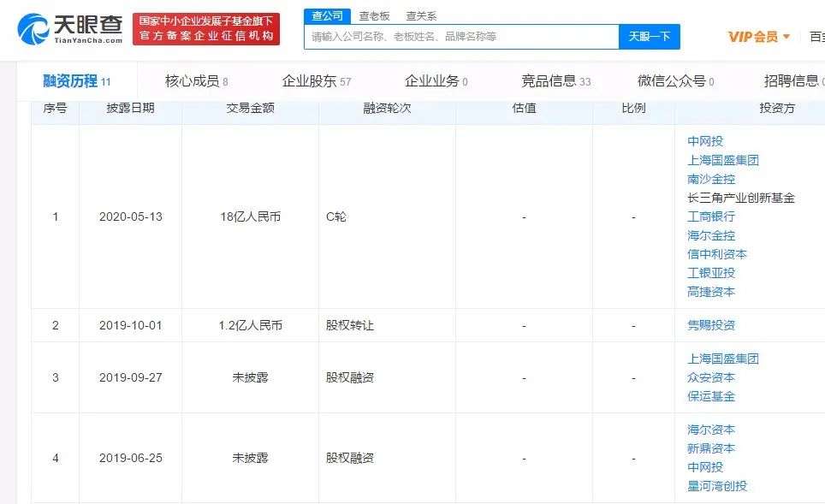Open the red 官方备案企业征信机构 banner

[x=206, y=29]
